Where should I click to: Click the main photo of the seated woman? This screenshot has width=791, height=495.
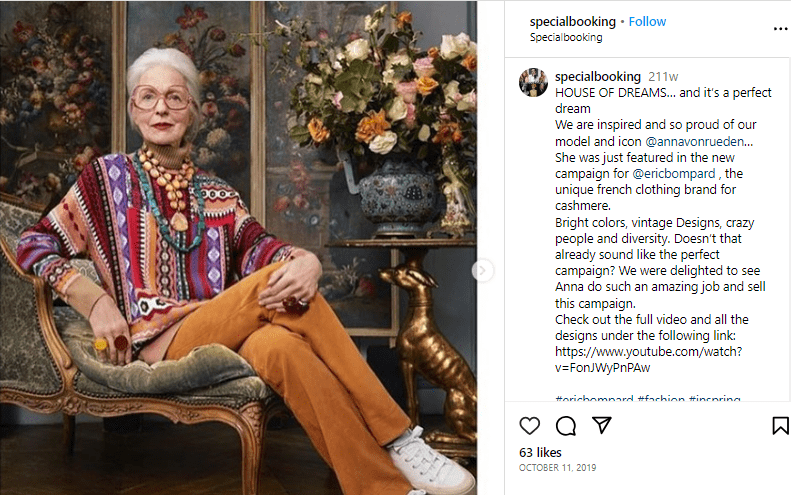(x=238, y=248)
